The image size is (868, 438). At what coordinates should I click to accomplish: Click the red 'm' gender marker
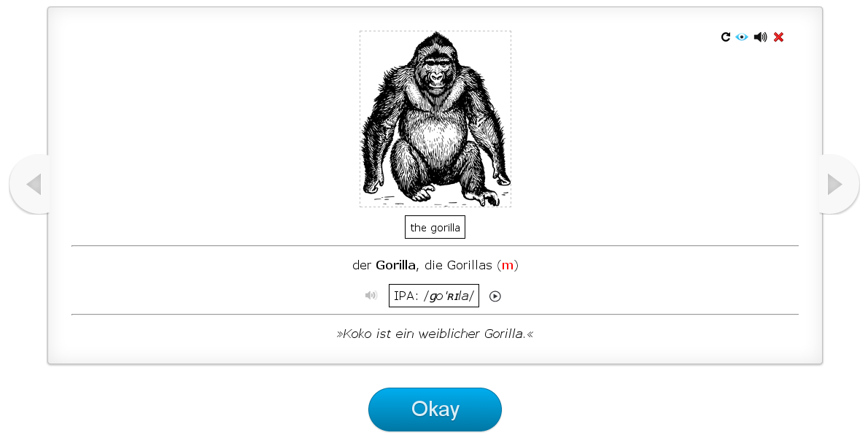coord(507,265)
